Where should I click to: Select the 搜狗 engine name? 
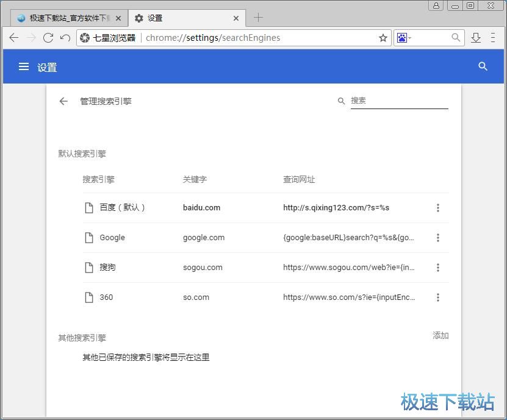click(107, 267)
